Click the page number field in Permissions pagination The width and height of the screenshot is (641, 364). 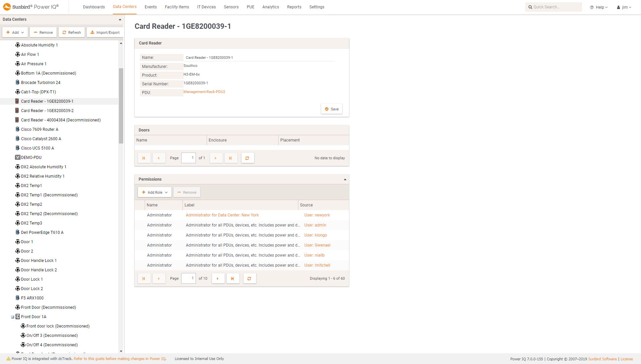pos(188,278)
